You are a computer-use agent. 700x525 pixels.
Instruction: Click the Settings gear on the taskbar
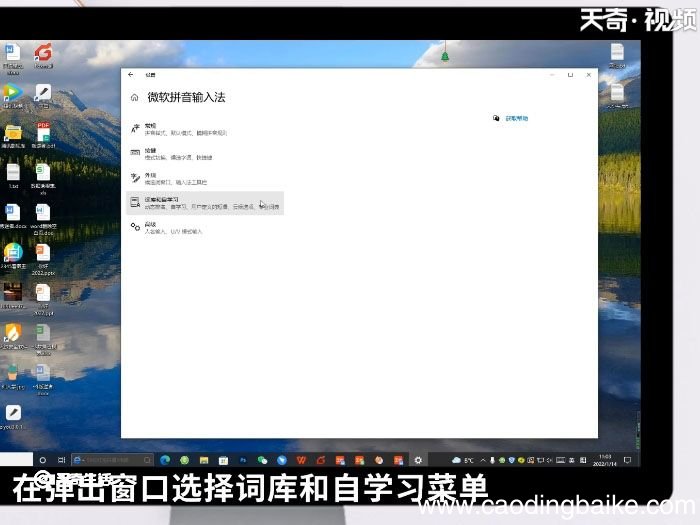[418, 460]
